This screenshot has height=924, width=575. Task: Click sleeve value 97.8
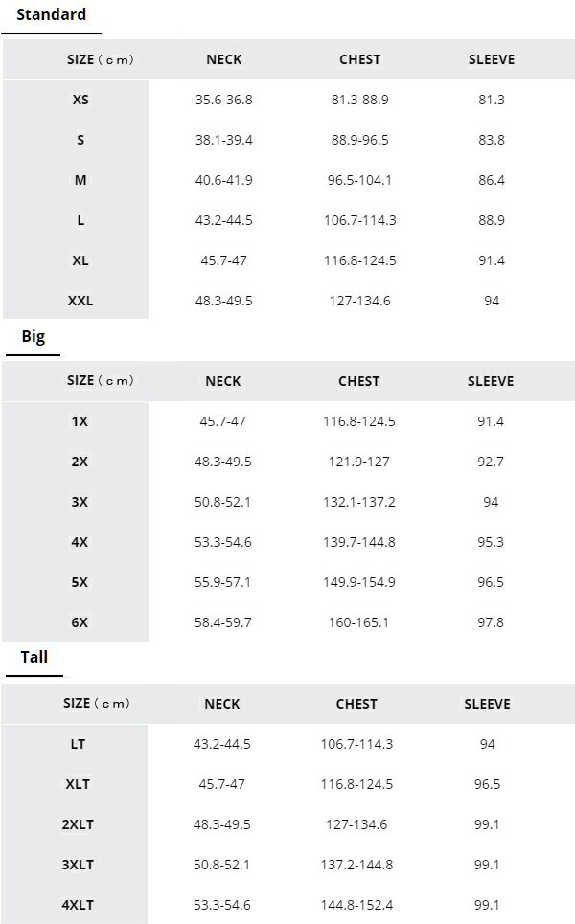coord(491,622)
